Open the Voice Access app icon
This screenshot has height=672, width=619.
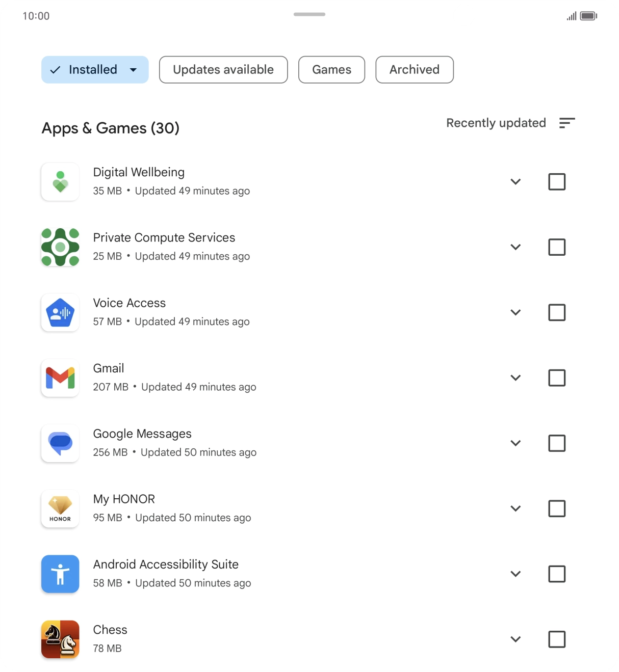[x=60, y=312]
